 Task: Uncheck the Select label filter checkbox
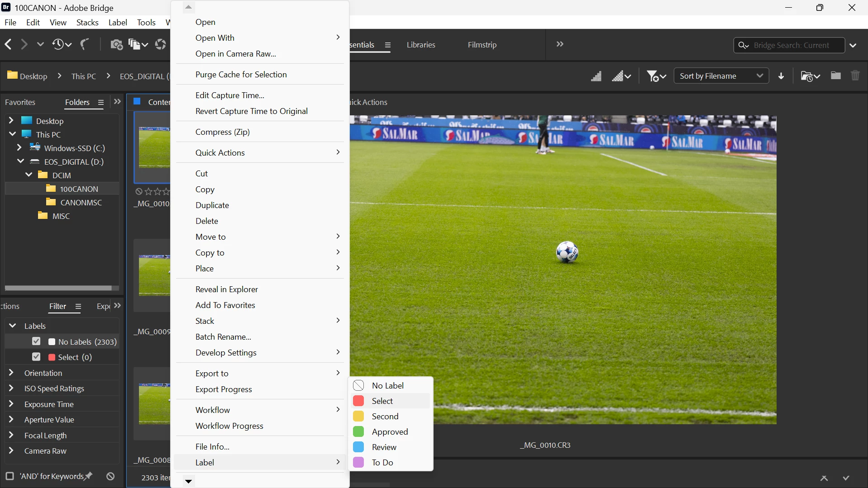pos(37,357)
